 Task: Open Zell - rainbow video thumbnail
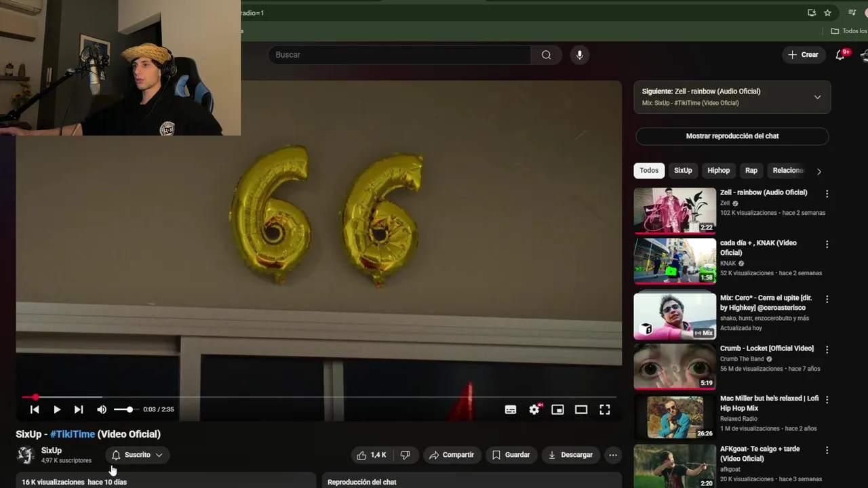675,211
